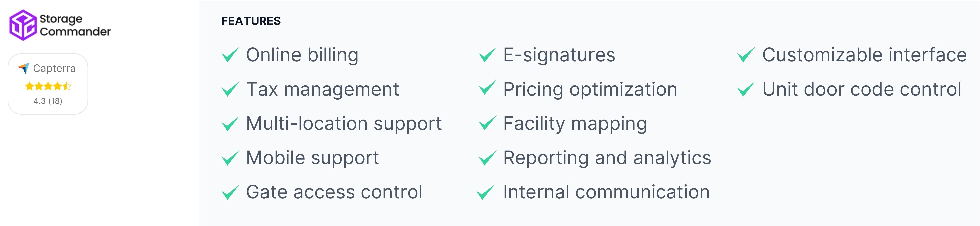Click the Storage Commander cube logo icon
This screenshot has width=980, height=226.
(x=23, y=25)
